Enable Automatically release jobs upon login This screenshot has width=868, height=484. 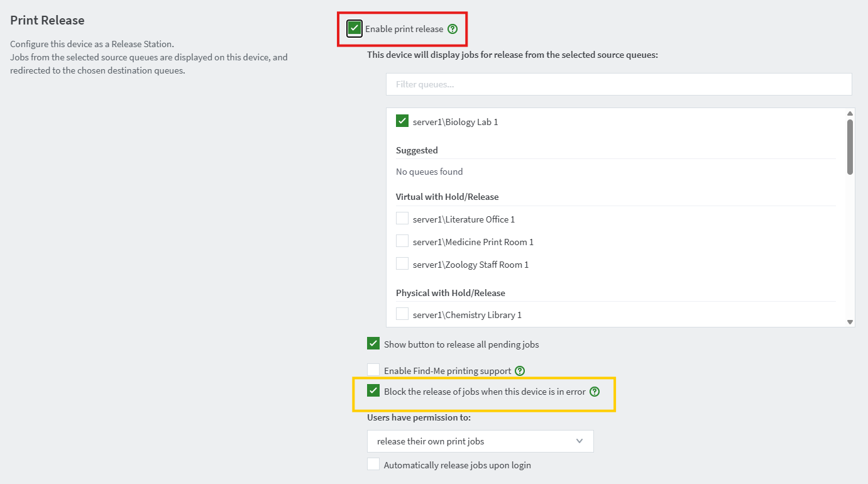click(373, 465)
